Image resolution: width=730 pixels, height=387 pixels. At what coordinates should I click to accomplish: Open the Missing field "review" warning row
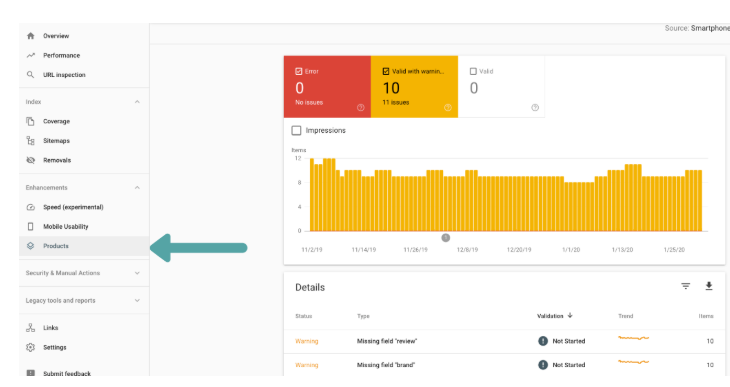tap(504, 341)
